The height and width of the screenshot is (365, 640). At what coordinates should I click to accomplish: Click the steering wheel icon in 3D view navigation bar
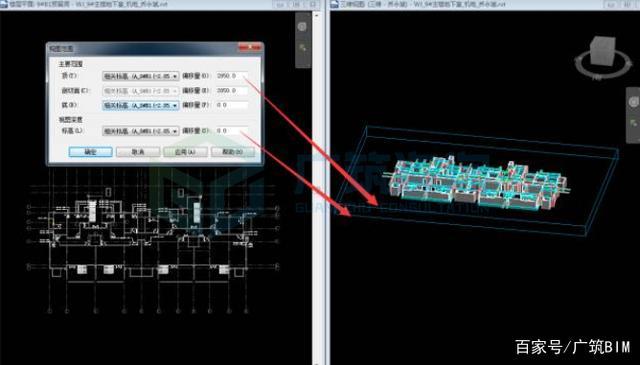634,102
